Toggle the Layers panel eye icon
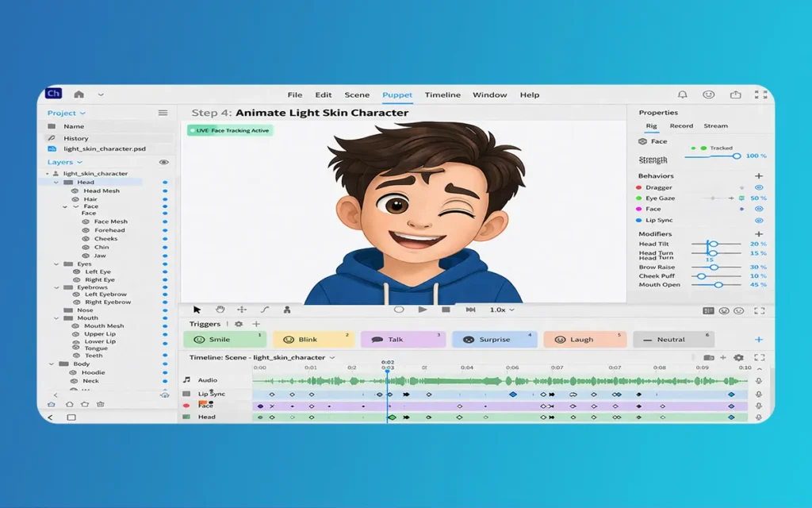This screenshot has height=508, width=812. coord(163,162)
